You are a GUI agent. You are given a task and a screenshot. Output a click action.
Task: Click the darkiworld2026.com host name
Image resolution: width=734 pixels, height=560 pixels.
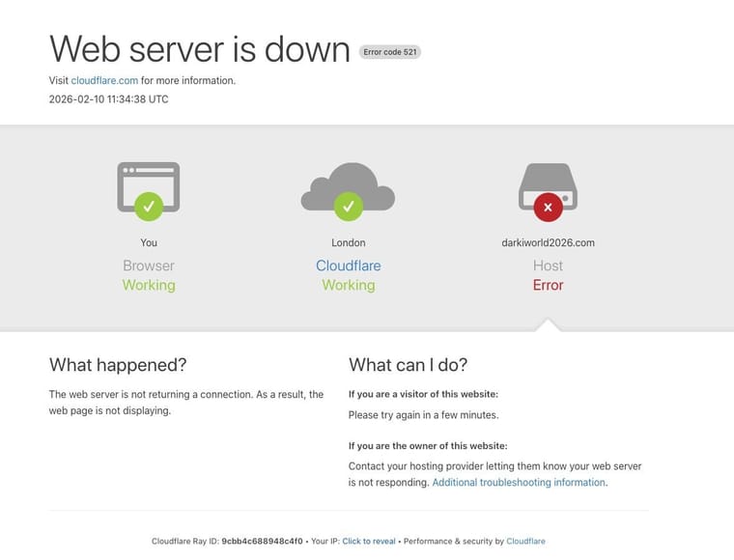[x=548, y=243]
